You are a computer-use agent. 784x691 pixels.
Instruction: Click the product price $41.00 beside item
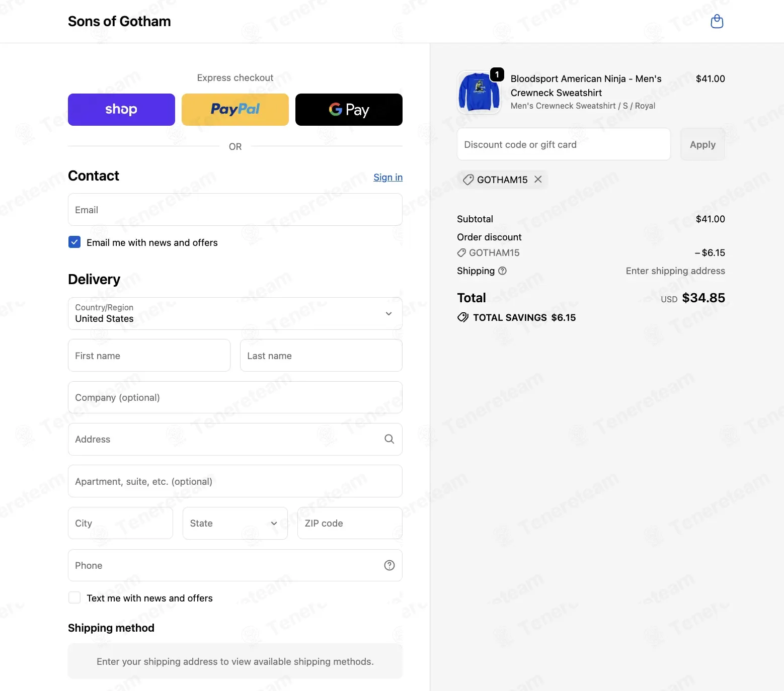pos(710,78)
